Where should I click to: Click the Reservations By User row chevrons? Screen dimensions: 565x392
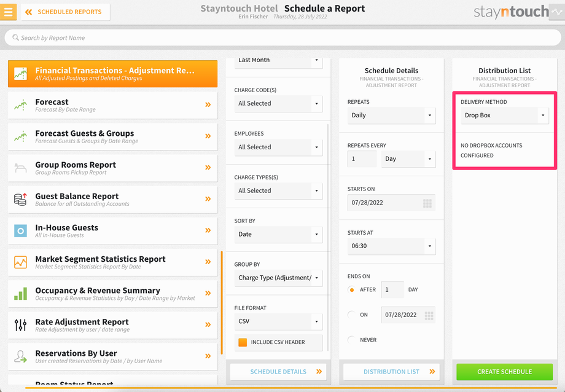point(208,356)
